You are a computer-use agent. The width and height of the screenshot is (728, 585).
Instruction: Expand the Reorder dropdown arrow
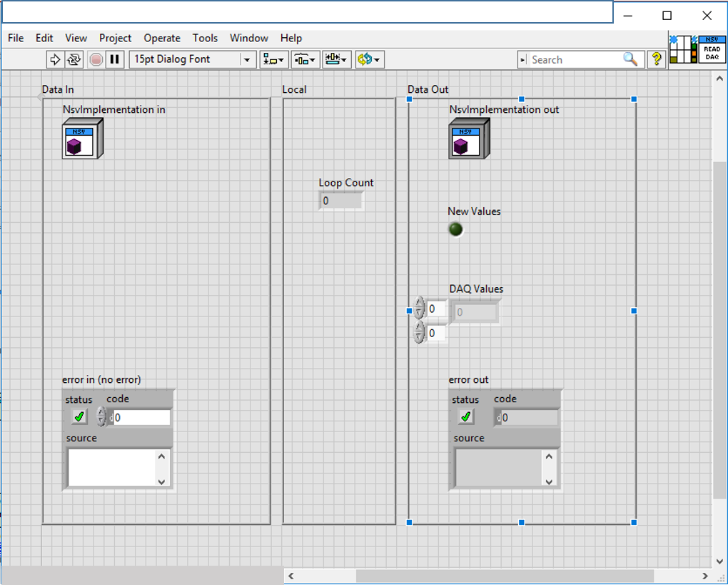(x=377, y=61)
